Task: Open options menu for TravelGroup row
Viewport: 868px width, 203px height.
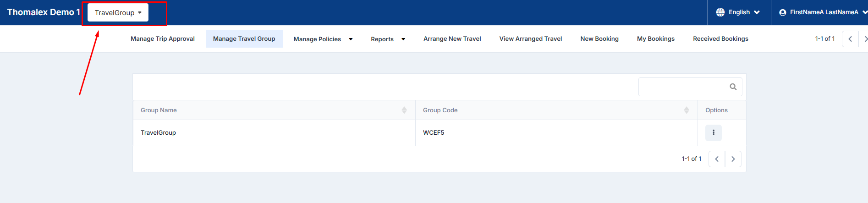Action: point(714,132)
